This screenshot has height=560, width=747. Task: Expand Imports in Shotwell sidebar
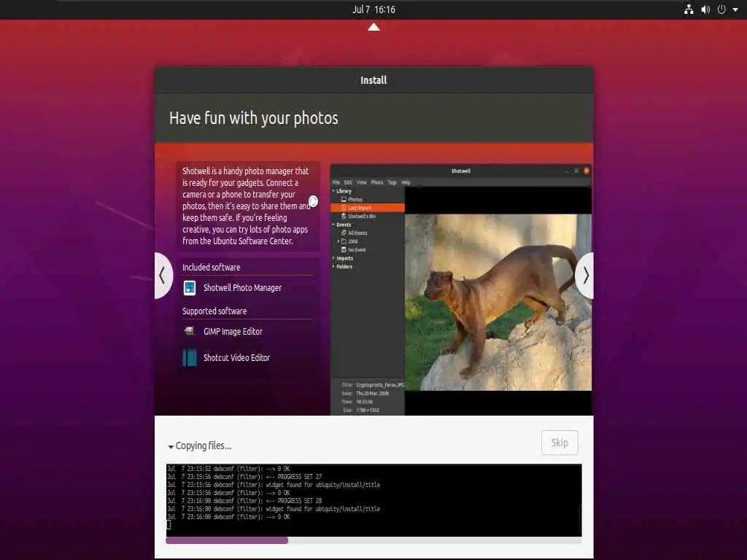click(333, 258)
